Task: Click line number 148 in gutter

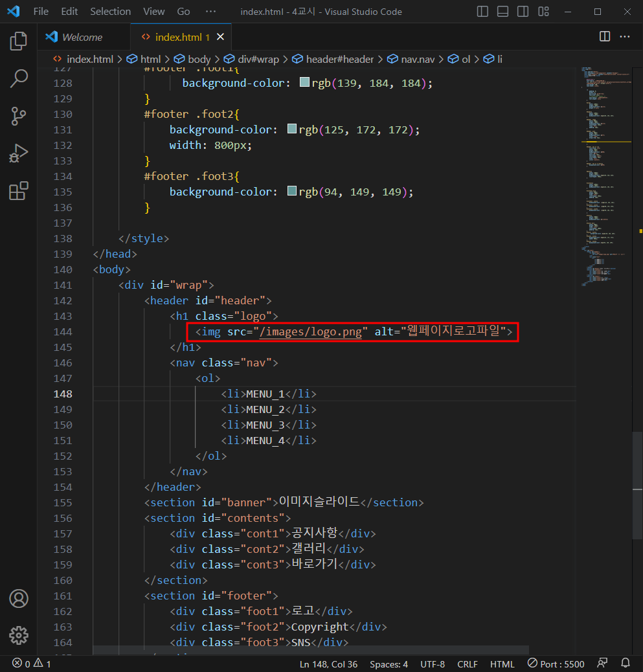Action: [x=63, y=394]
